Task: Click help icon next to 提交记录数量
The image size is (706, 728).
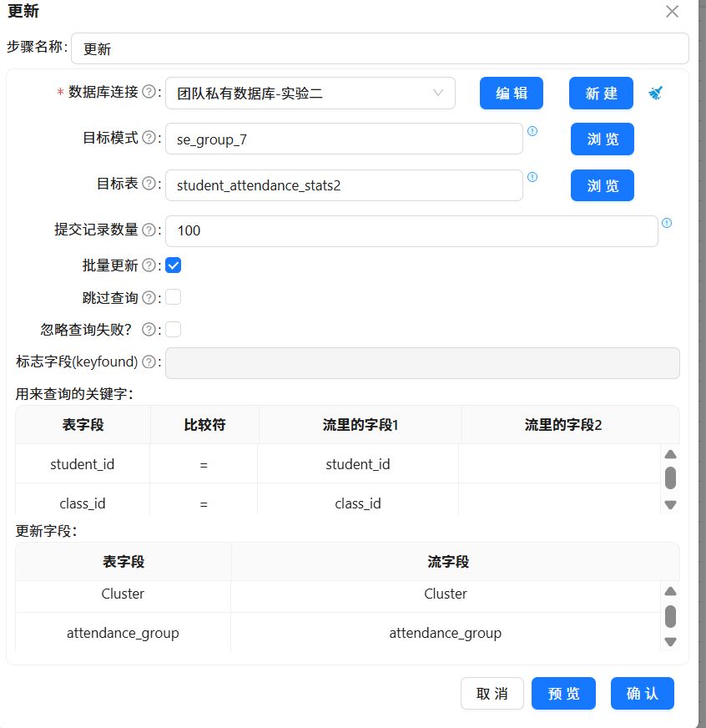Action: [149, 230]
